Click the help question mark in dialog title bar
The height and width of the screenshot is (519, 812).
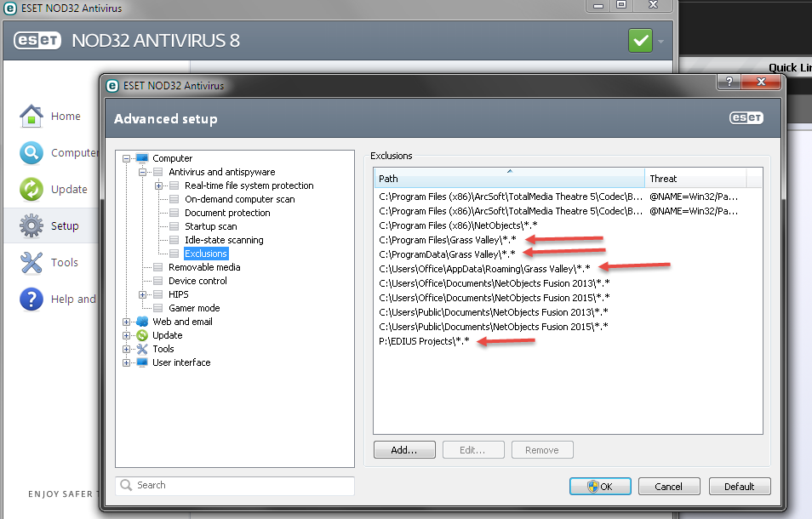(729, 82)
